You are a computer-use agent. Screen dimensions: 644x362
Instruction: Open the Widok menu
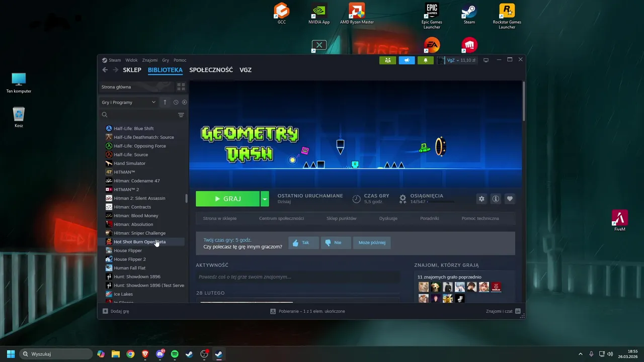[131, 60]
